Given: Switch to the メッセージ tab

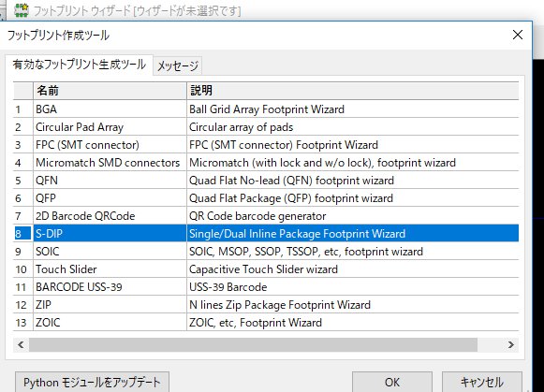Looking at the screenshot, I should pos(178,65).
